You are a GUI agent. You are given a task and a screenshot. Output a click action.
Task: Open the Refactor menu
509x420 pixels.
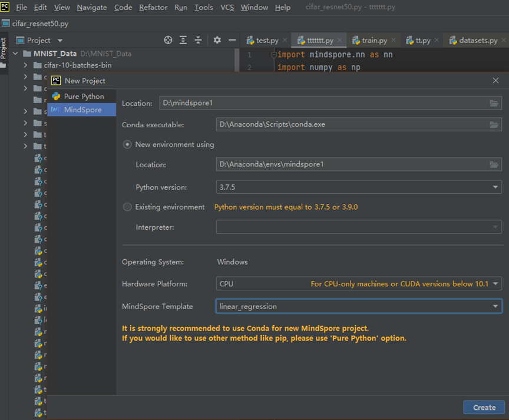[153, 8]
